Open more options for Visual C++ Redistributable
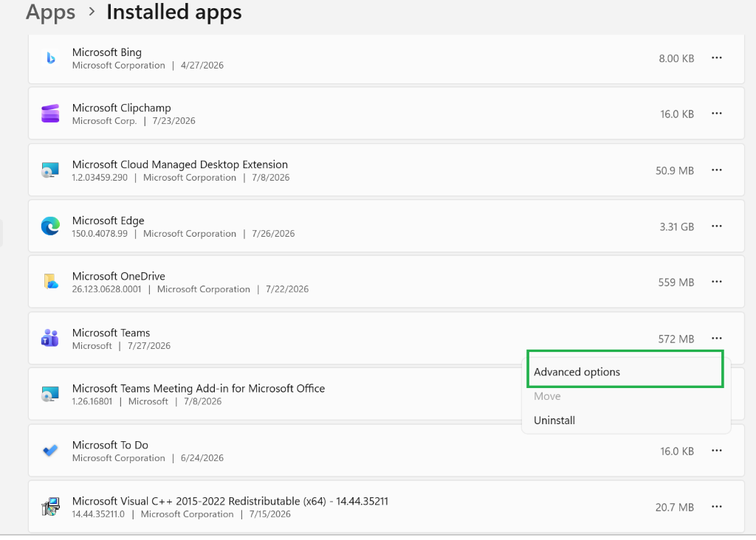 [x=716, y=507]
